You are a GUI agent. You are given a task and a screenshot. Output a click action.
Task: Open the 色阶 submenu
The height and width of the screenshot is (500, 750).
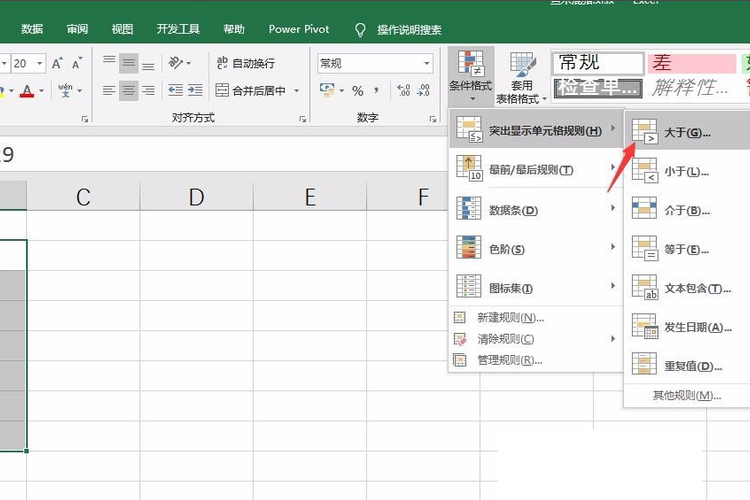[x=536, y=249]
